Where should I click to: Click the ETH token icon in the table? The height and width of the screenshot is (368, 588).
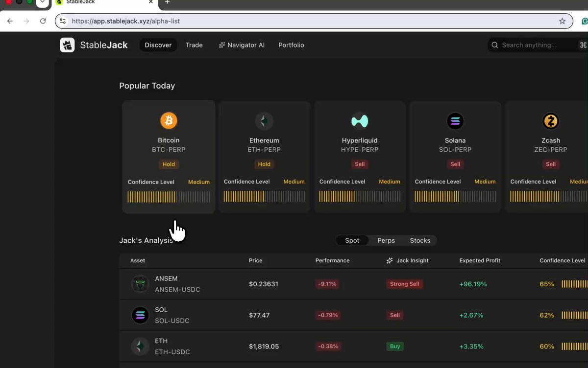click(140, 346)
